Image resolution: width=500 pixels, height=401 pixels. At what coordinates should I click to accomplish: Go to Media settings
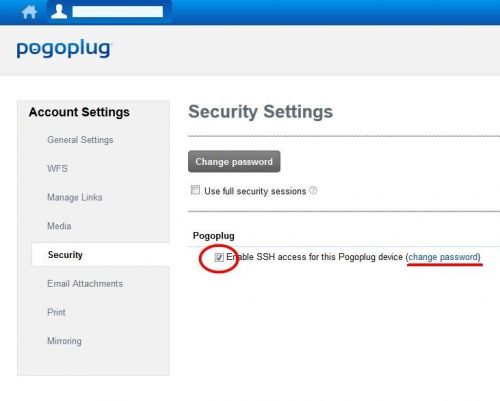[x=59, y=226]
